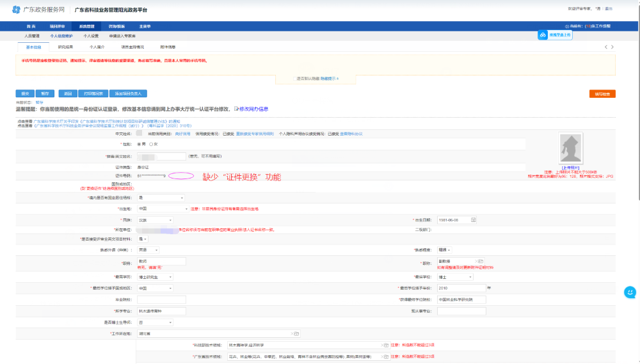The image size is (640, 364).
Task: Click the blue 提交 submit button
Action: pyautogui.click(x=25, y=93)
